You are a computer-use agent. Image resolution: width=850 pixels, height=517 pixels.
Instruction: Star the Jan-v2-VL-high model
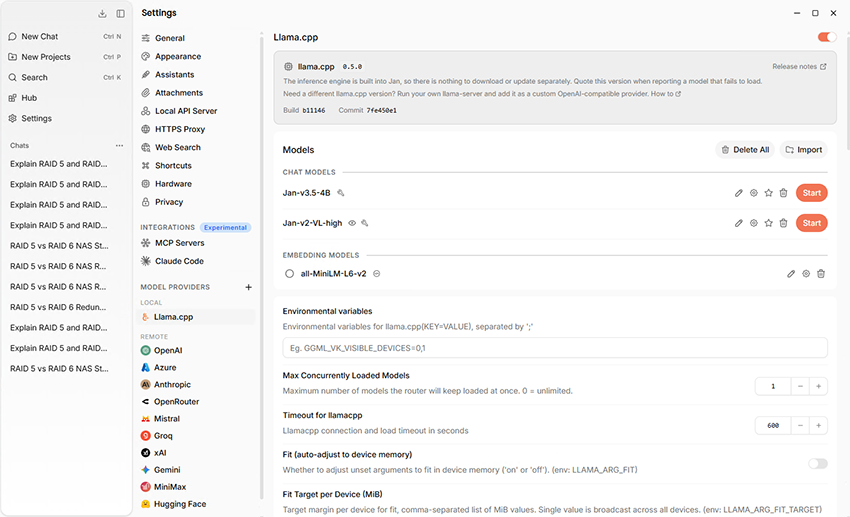click(x=768, y=223)
